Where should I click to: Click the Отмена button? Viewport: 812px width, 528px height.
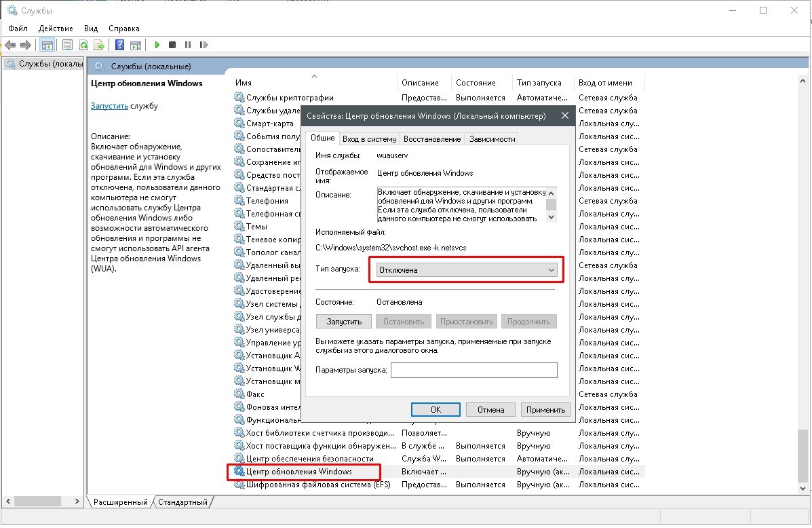[490, 409]
